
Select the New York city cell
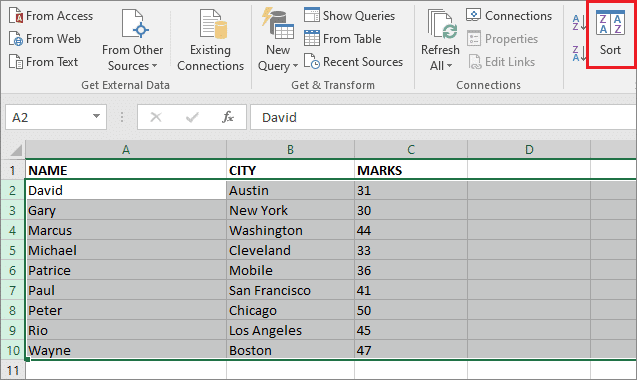[290, 210]
